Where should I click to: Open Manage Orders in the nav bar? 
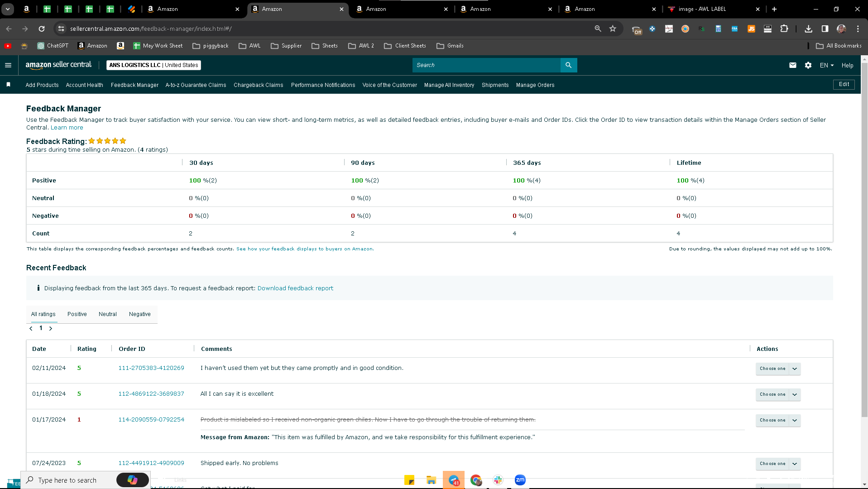535,85
